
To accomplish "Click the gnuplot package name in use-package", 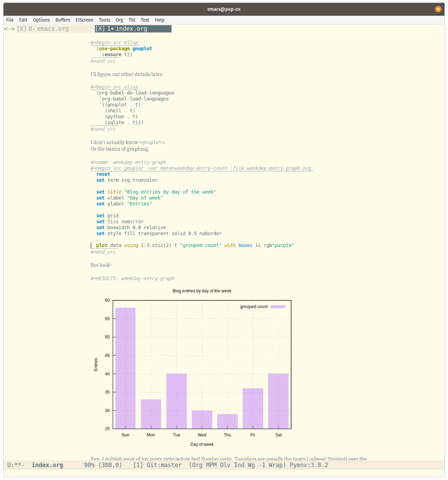I will tap(142, 49).
